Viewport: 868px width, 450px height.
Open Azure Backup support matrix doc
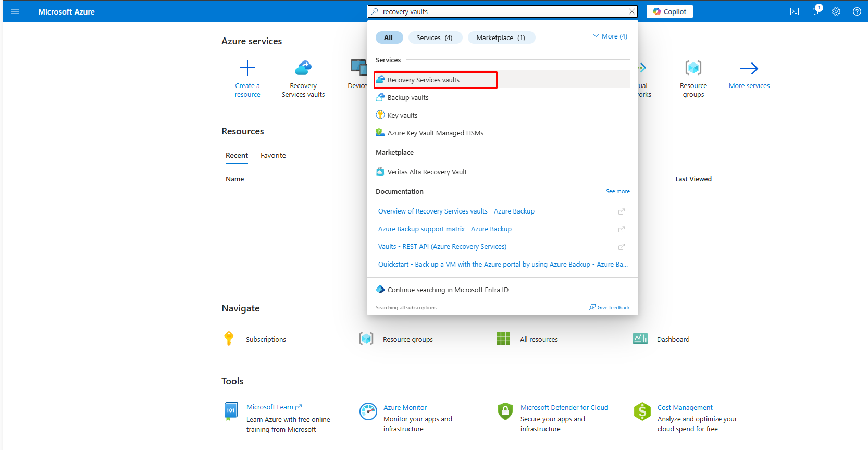coord(445,229)
